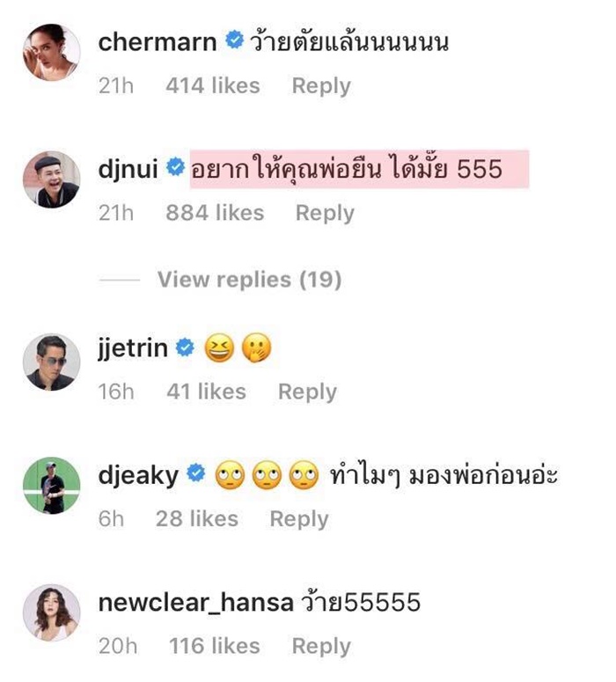This screenshot has height=682, width=616.
Task: Open chermarn's profile picture
Action: click(51, 52)
